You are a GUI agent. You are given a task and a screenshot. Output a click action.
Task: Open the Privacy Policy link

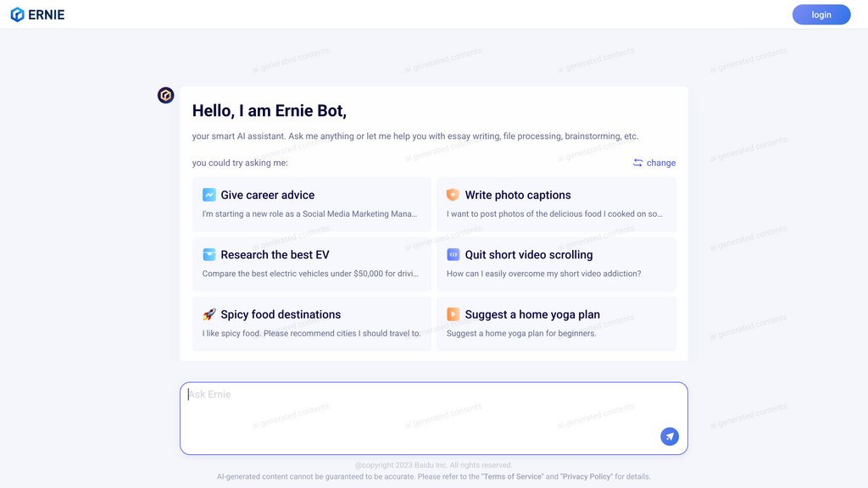click(x=587, y=476)
